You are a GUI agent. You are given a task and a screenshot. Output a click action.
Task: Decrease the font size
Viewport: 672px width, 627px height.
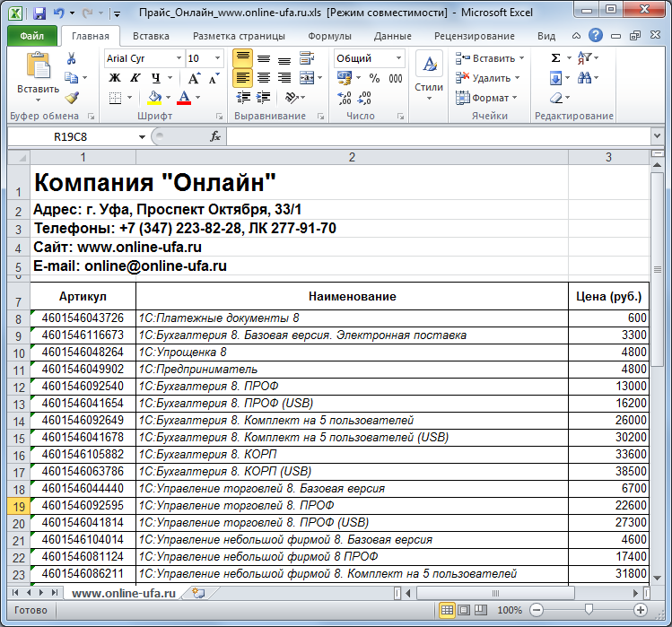[x=214, y=77]
